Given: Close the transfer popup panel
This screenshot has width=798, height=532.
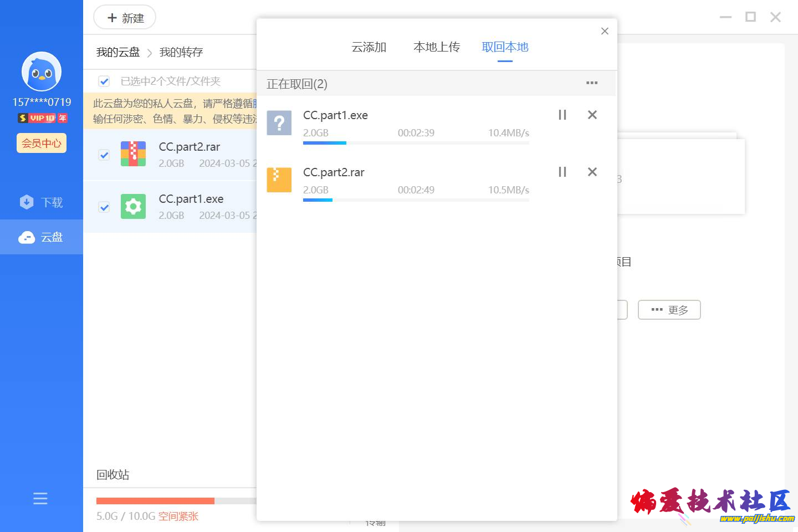Looking at the screenshot, I should [x=605, y=31].
